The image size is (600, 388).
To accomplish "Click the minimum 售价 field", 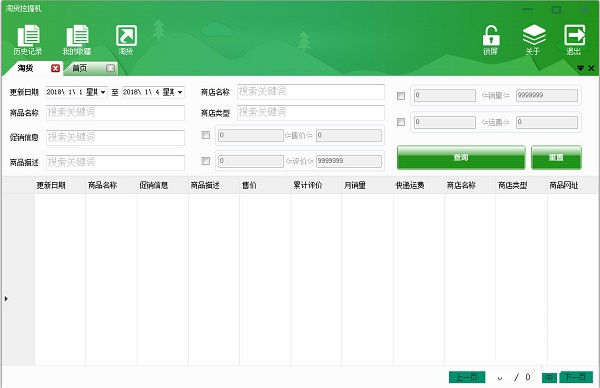I will (x=251, y=135).
